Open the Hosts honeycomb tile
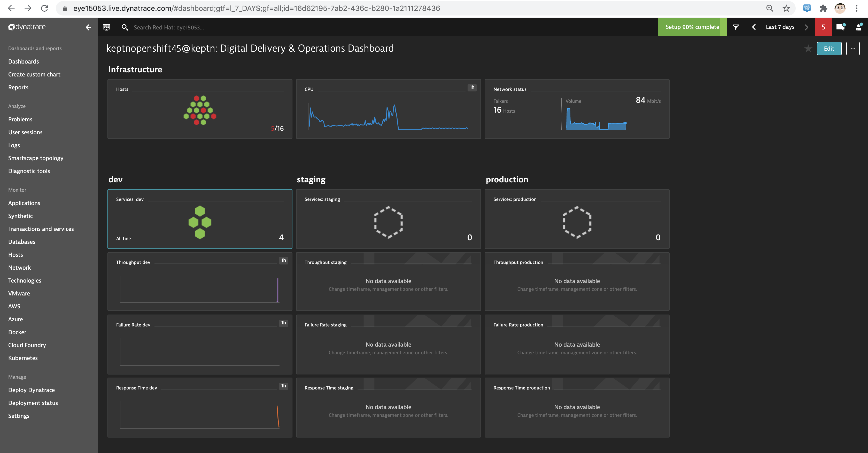 pos(200,109)
